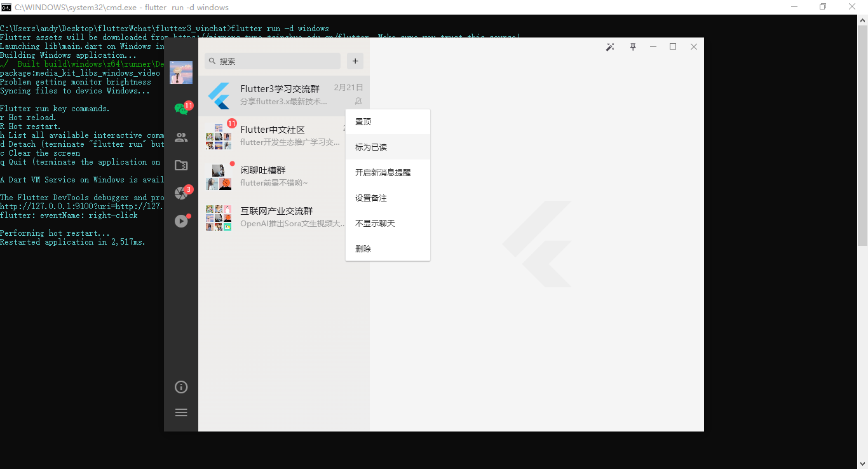Select 不显示聊天 from the context menu
The image size is (868, 469).
[x=388, y=224]
